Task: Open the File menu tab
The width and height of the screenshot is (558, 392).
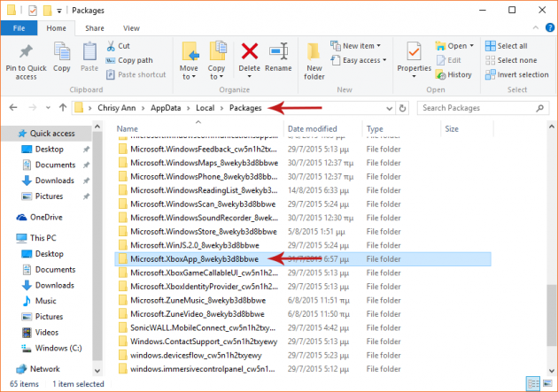Action: coord(19,28)
